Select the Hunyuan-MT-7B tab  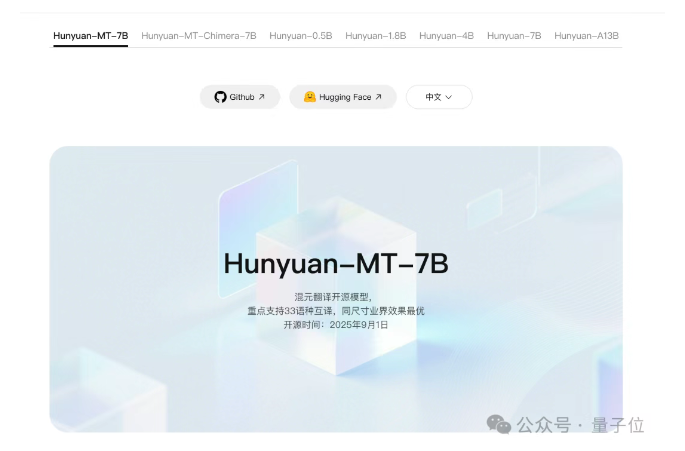click(90, 36)
